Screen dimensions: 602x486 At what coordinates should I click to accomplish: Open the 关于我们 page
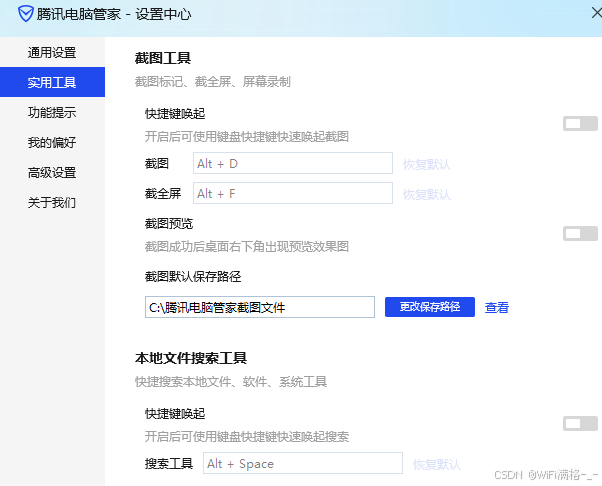click(x=52, y=202)
